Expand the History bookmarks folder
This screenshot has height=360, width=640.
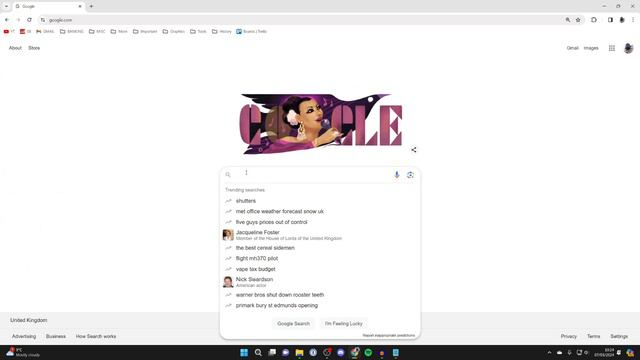click(222, 31)
